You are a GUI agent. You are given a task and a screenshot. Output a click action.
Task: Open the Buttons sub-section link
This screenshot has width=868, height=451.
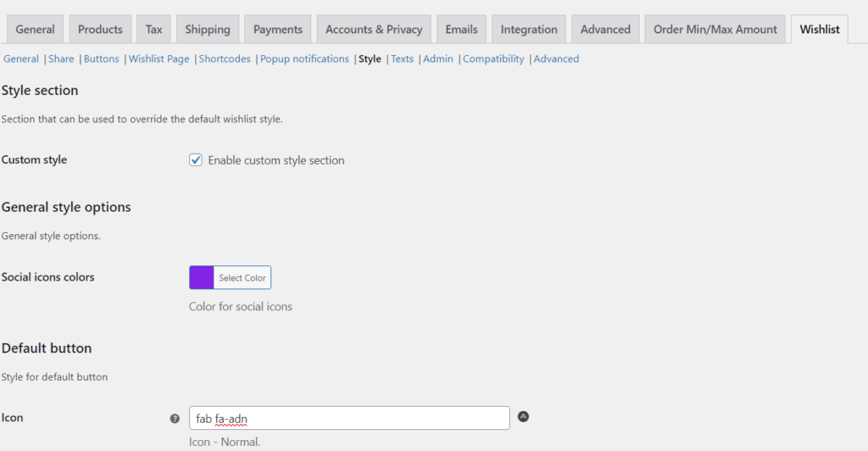(x=101, y=58)
